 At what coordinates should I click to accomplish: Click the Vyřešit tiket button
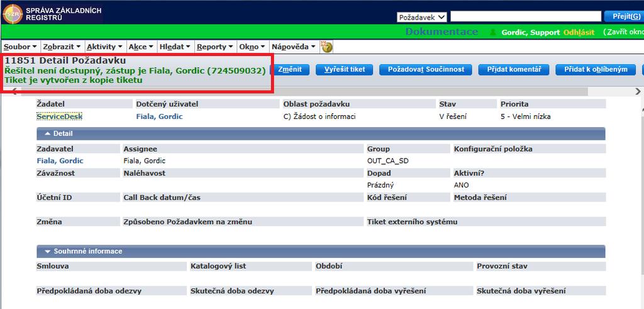(x=344, y=69)
